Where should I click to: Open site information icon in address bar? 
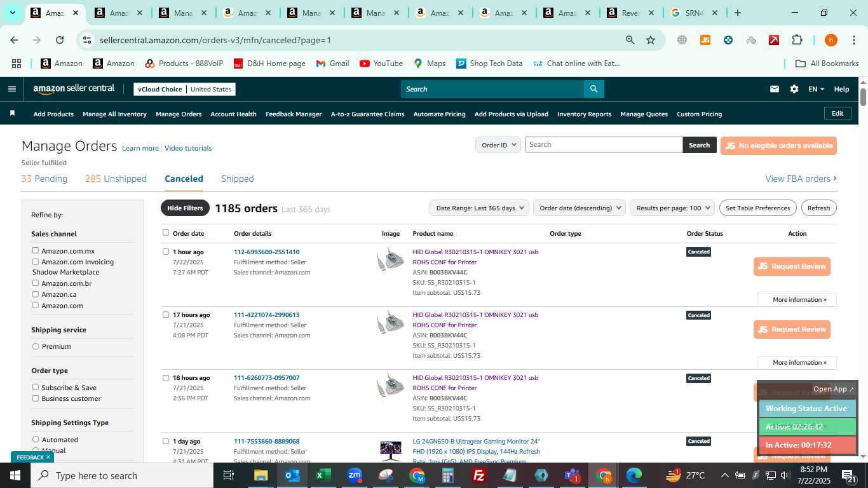87,40
